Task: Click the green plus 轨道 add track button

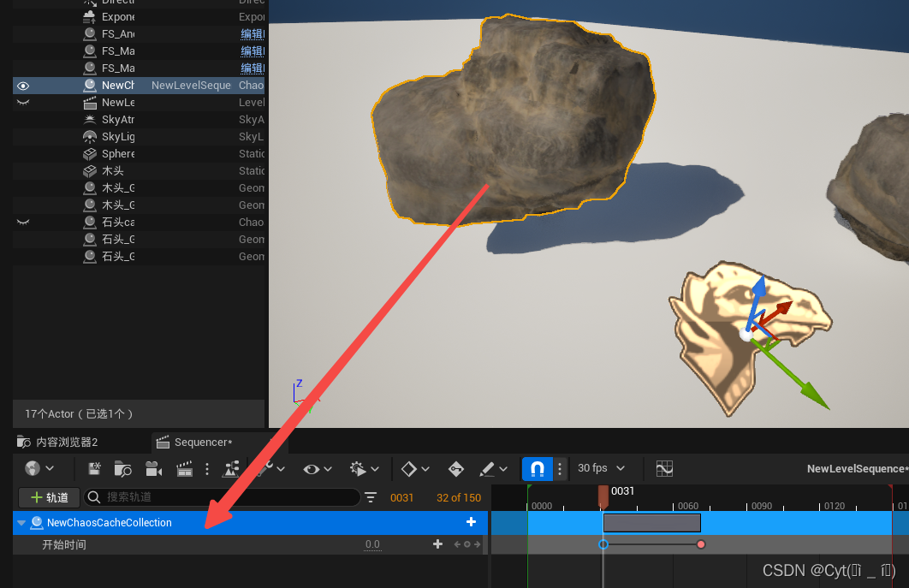Action: click(x=50, y=497)
